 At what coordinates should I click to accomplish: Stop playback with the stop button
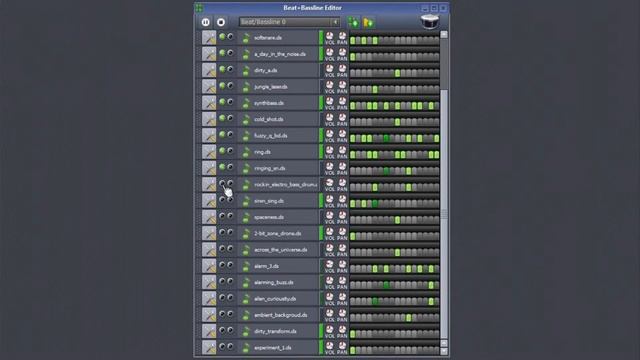pyautogui.click(x=221, y=22)
